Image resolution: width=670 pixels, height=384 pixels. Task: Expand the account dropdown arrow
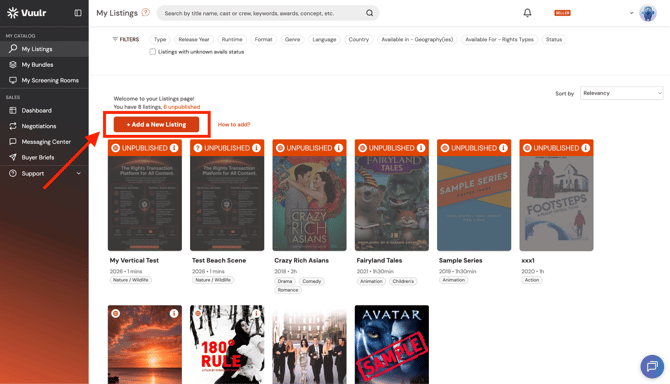[x=632, y=13]
